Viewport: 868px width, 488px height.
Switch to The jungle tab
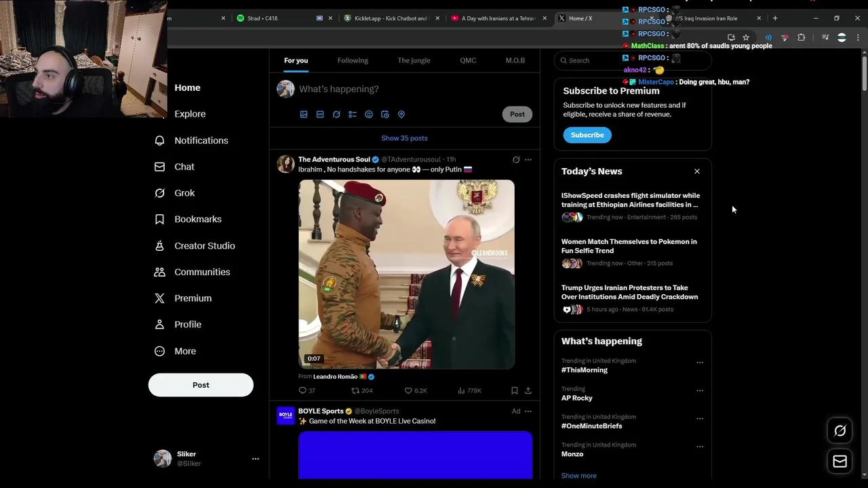click(414, 60)
